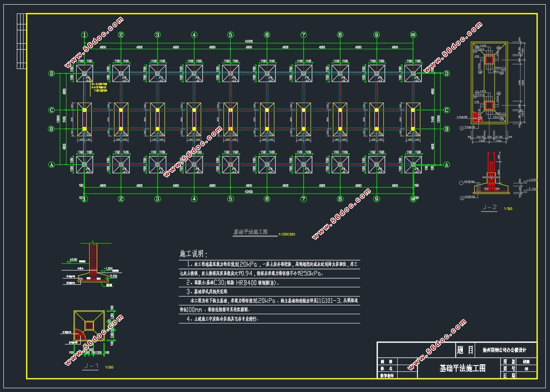Viewport: 550px width, 392px height.
Task: Select the 43400 overall dimension text
Action: tap(249, 192)
